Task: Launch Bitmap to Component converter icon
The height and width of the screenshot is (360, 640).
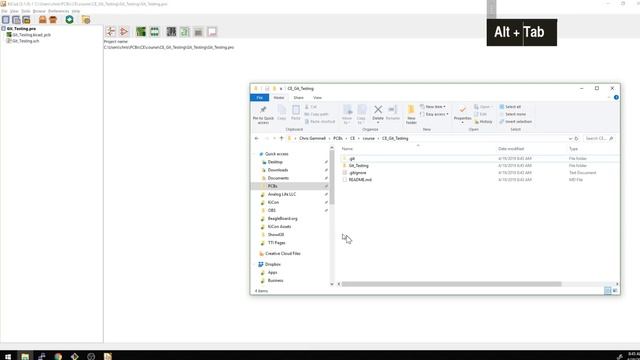Action: [185, 31]
